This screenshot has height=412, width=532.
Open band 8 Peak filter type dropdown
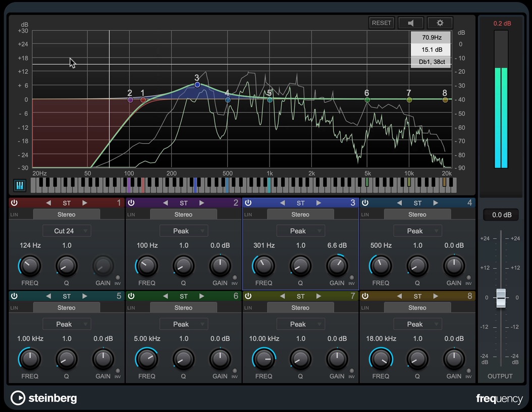coord(417,324)
